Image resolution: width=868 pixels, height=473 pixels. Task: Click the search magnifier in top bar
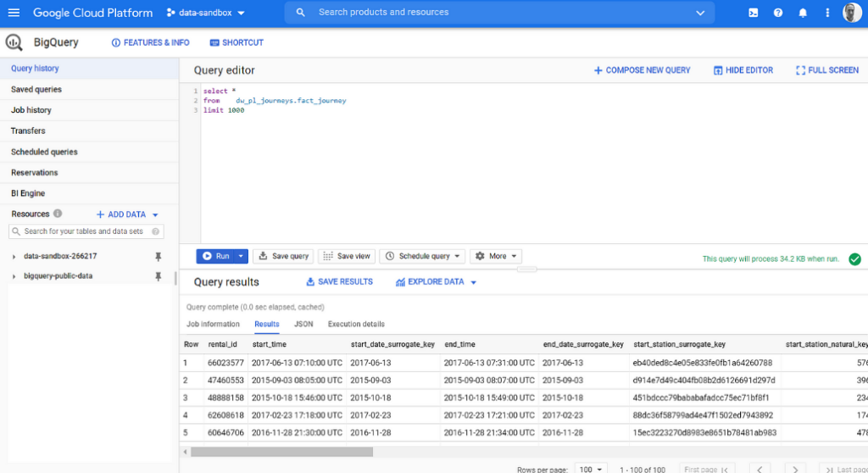coord(300,12)
